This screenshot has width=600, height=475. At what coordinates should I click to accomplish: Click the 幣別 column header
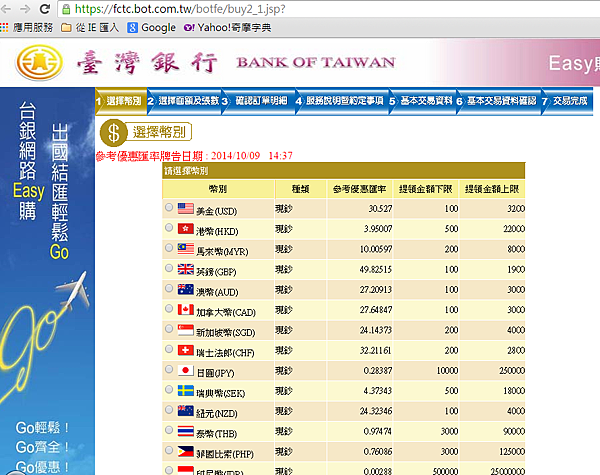pyautogui.click(x=218, y=189)
